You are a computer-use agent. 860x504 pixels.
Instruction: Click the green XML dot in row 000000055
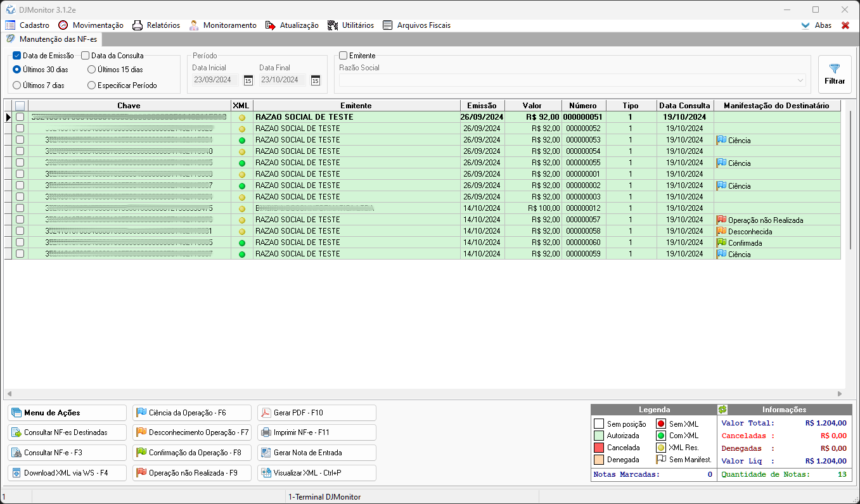[x=241, y=163]
